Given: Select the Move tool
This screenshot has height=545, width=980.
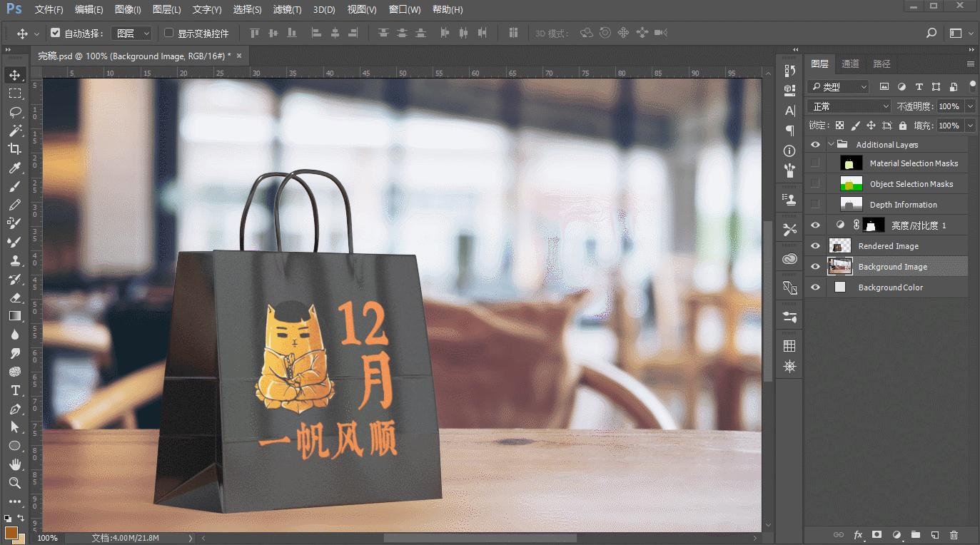Looking at the screenshot, I should coord(16,74).
